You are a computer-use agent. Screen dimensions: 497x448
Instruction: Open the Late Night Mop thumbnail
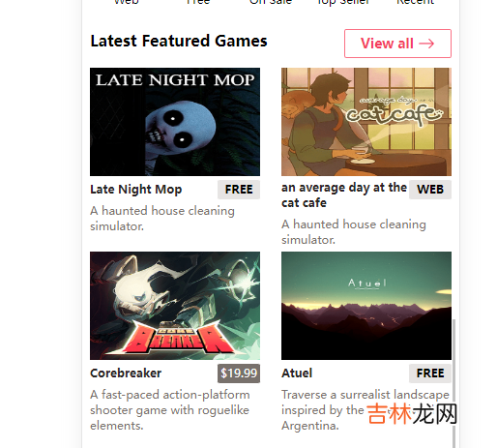coord(175,122)
